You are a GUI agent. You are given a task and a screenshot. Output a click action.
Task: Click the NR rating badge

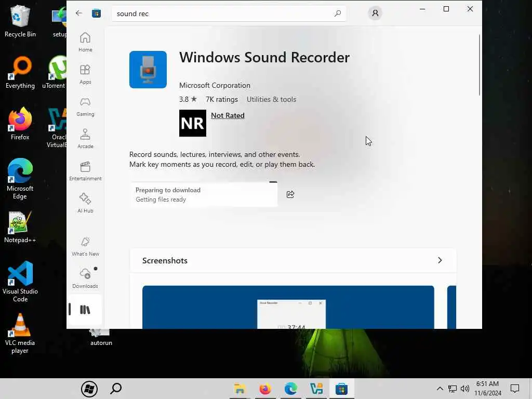click(193, 123)
